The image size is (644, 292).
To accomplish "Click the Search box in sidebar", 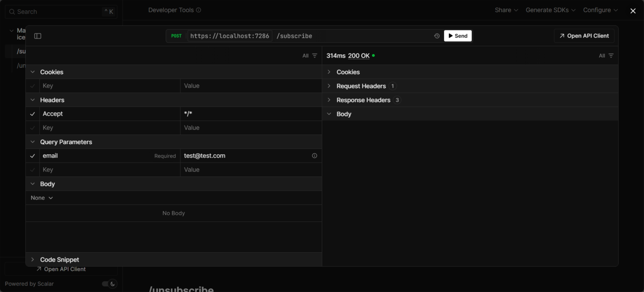I will [x=61, y=12].
